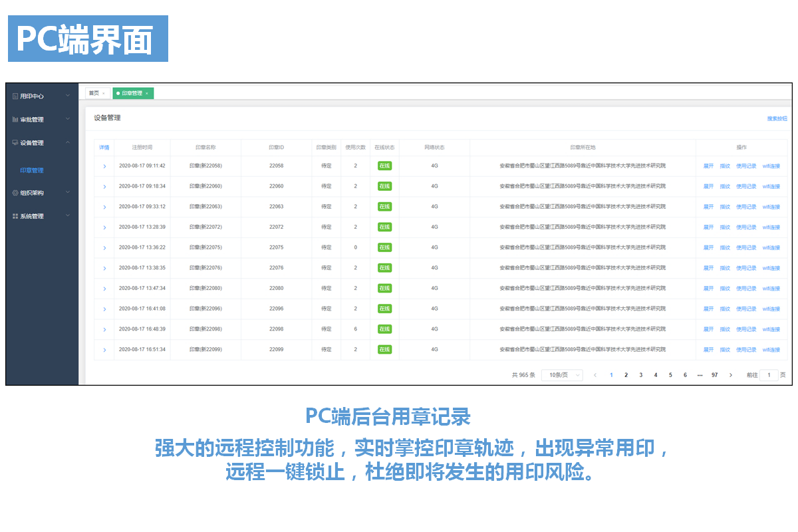
Task: Click the 组织架构 gear icon
Action: point(15,193)
